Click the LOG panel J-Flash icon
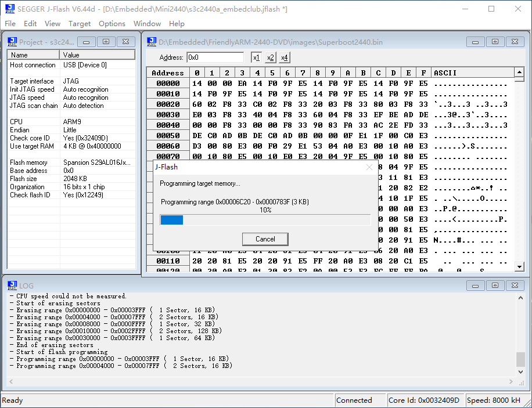The height and width of the screenshot is (408, 532). 12,286
